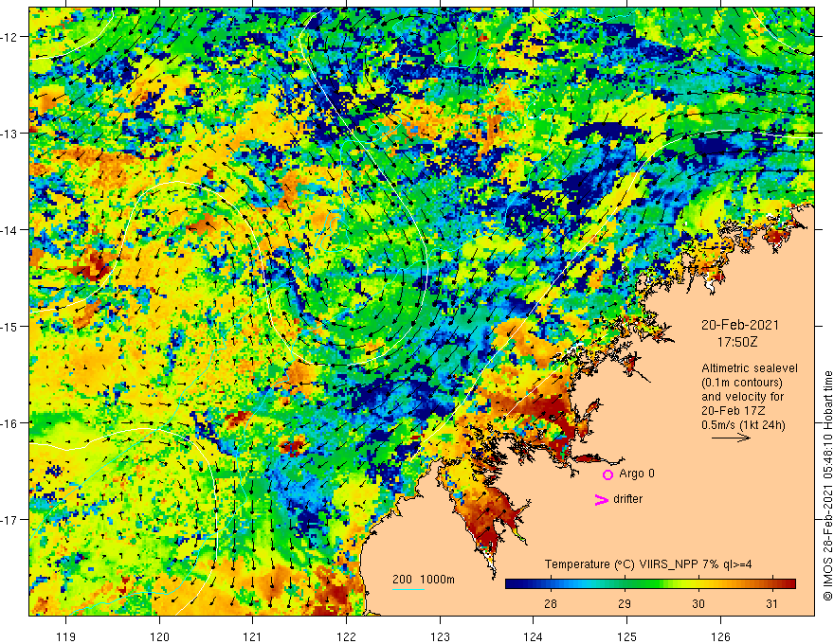Click longitude axis label 122
The image size is (834, 644).
pos(346,636)
